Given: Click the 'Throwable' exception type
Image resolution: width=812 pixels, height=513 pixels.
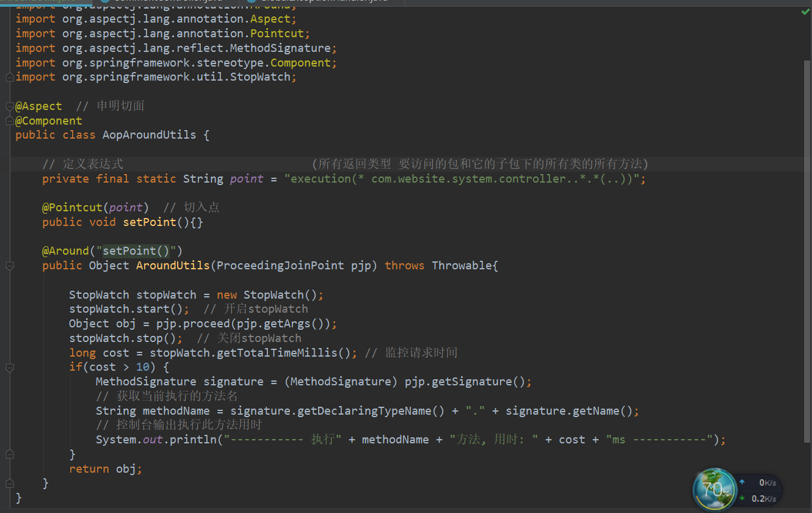Looking at the screenshot, I should pos(462,266).
